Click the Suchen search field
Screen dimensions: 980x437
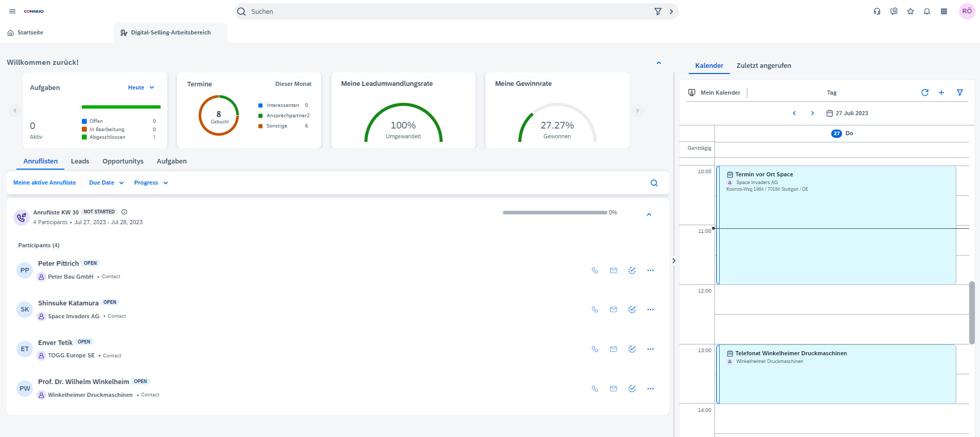pos(448,11)
